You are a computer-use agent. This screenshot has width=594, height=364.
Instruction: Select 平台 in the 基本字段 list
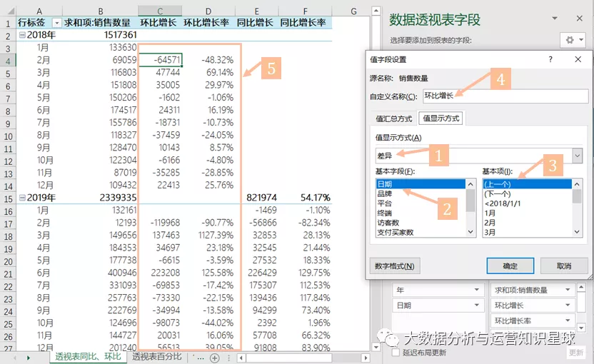point(421,203)
